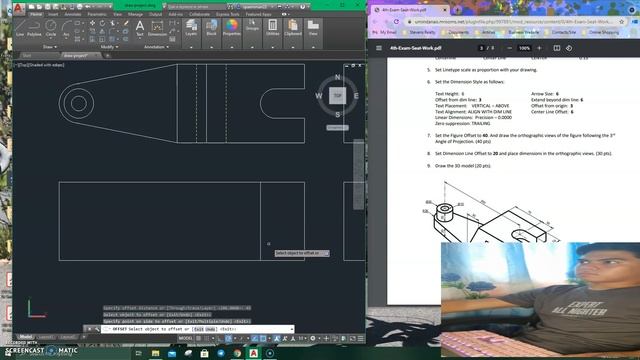Toggle annotation visibility in status bar
Image resolution: width=640 pixels, height=360 pixels.
pos(277,338)
